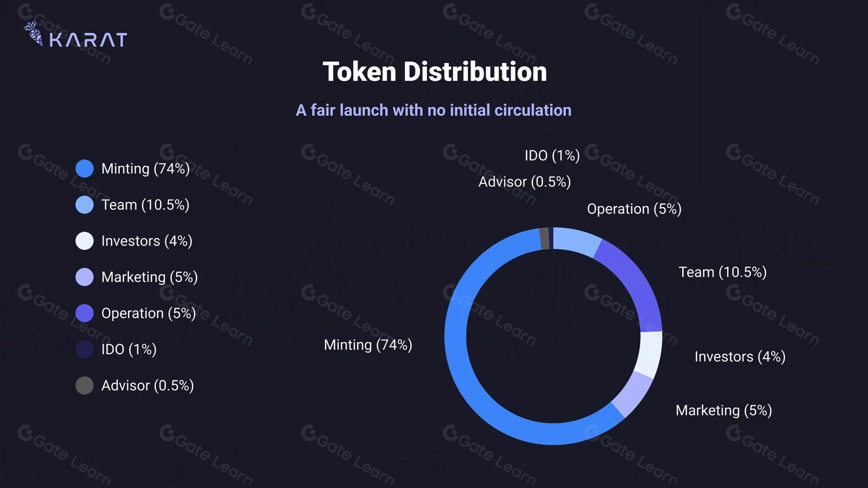Click the Minting (74%) chart label
868x488 pixels.
[x=368, y=345]
